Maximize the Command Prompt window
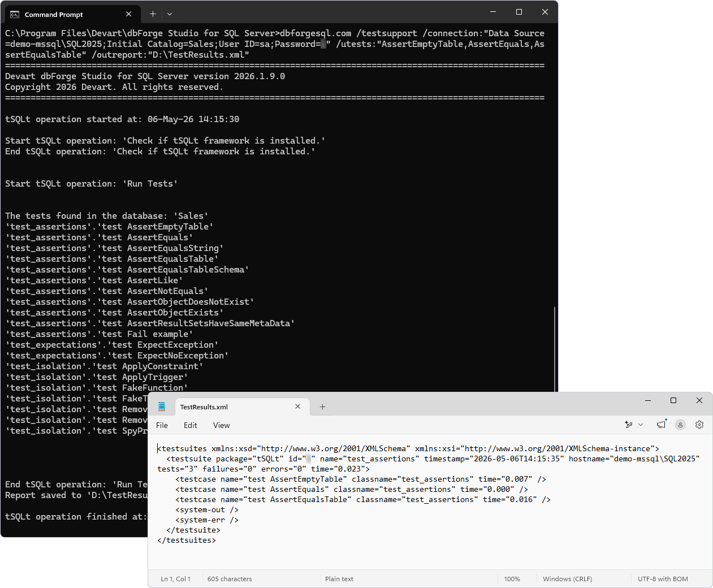This screenshot has width=713, height=588. [519, 12]
